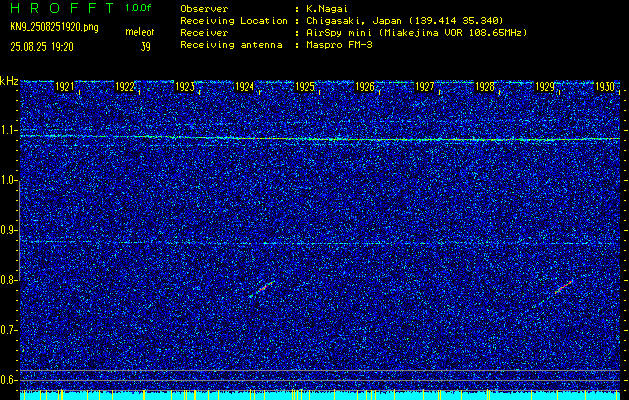The width and height of the screenshot is (629, 400).
Task: Click the faint horizontal line near 0.875 kHz
Action: [320, 243]
